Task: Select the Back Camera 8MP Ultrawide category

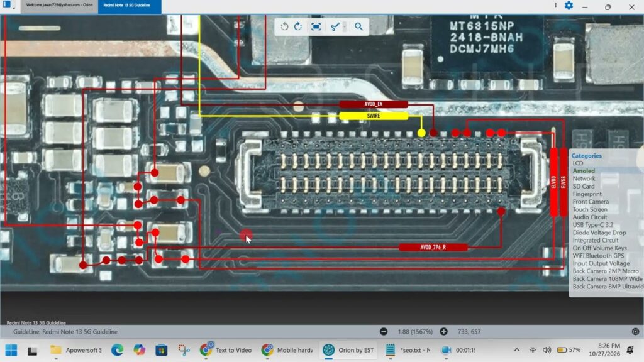Action: click(x=608, y=287)
